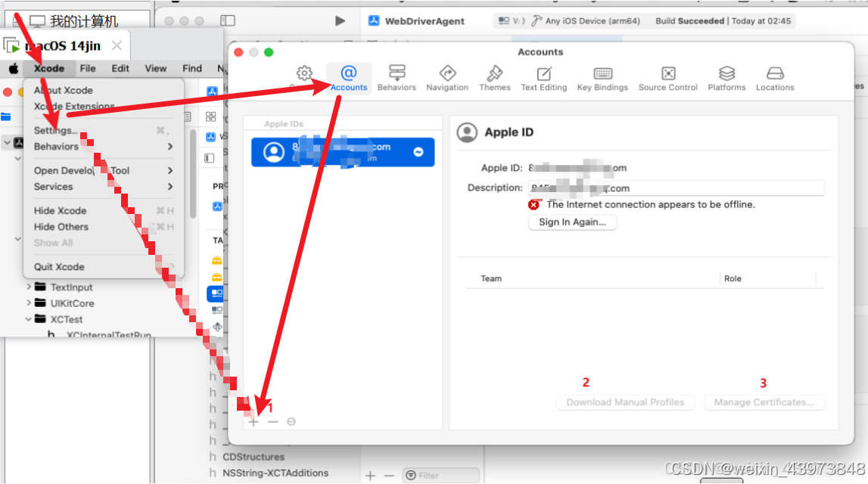
Task: Toggle the navigator sidebar icon
Action: [x=228, y=21]
